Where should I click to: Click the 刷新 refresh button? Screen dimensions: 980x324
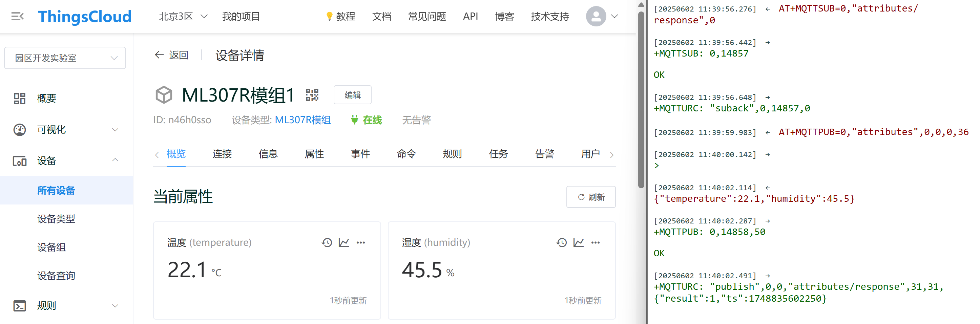click(591, 197)
